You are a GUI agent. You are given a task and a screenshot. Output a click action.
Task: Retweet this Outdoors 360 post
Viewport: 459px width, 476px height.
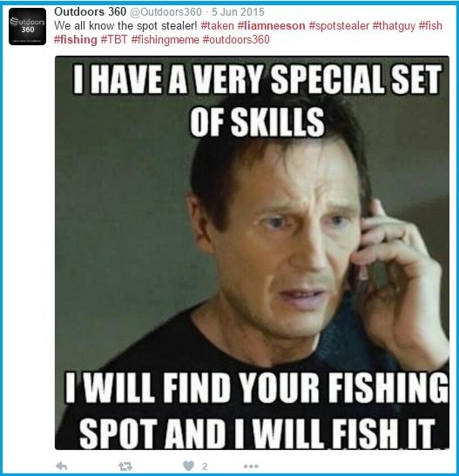click(125, 466)
